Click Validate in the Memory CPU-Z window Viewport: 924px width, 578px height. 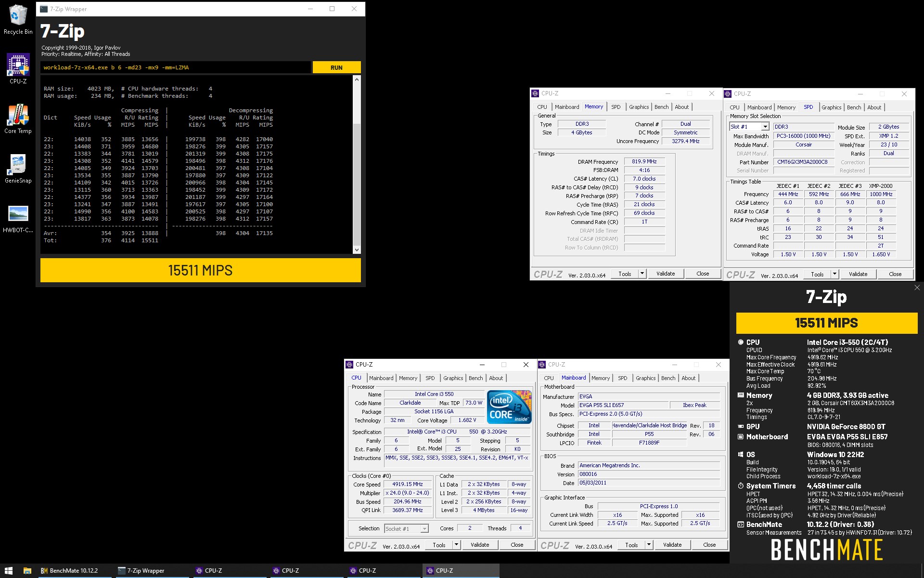click(666, 274)
